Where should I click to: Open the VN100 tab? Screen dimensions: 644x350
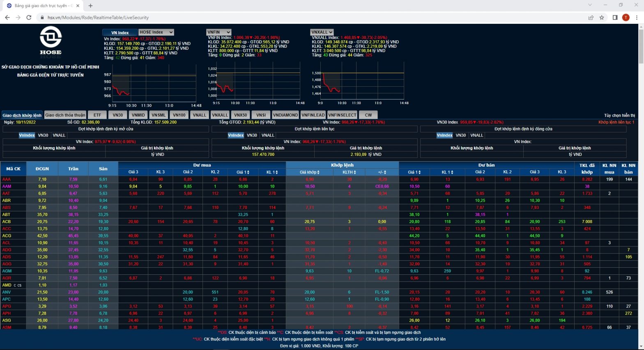tap(179, 115)
